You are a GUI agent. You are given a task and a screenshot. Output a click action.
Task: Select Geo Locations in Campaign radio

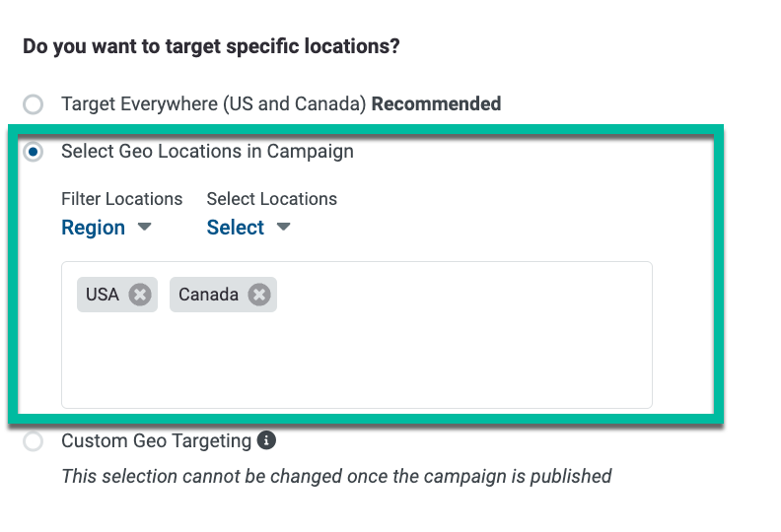pyautogui.click(x=34, y=152)
